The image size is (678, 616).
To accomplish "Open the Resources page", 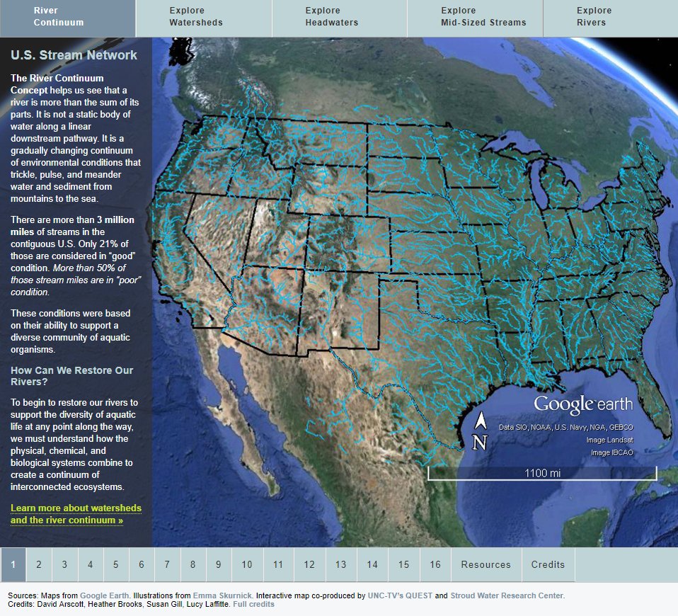I will coord(486,564).
